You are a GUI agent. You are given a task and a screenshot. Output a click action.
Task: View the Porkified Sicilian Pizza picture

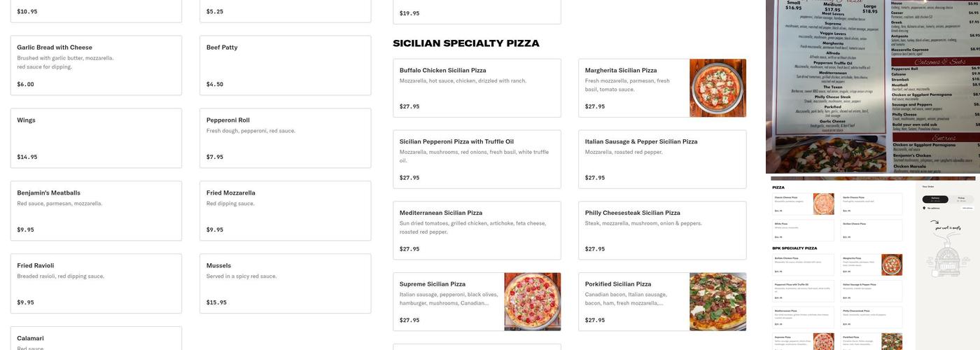(717, 302)
